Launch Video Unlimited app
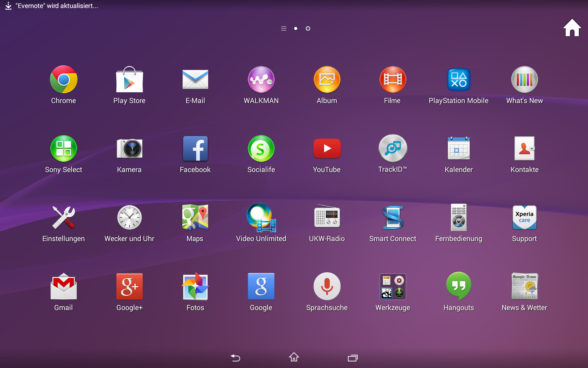Screen dimensions: 588x368 [x=261, y=217]
